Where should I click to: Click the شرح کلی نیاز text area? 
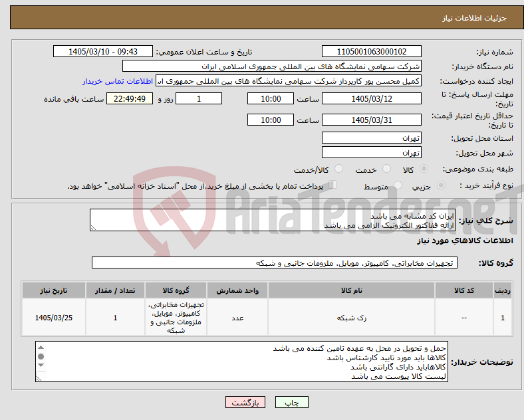point(273,221)
